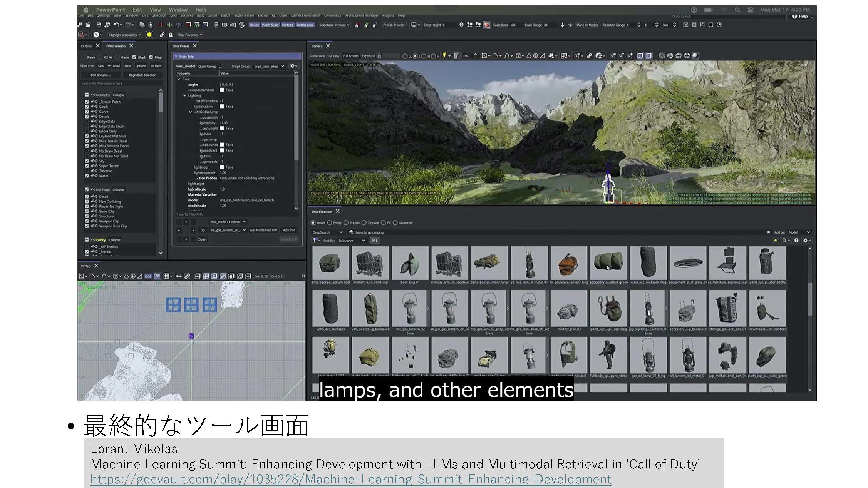Open the Sort By Relevance dropdown
Viewport: 868px width, 488px height.
click(x=352, y=241)
